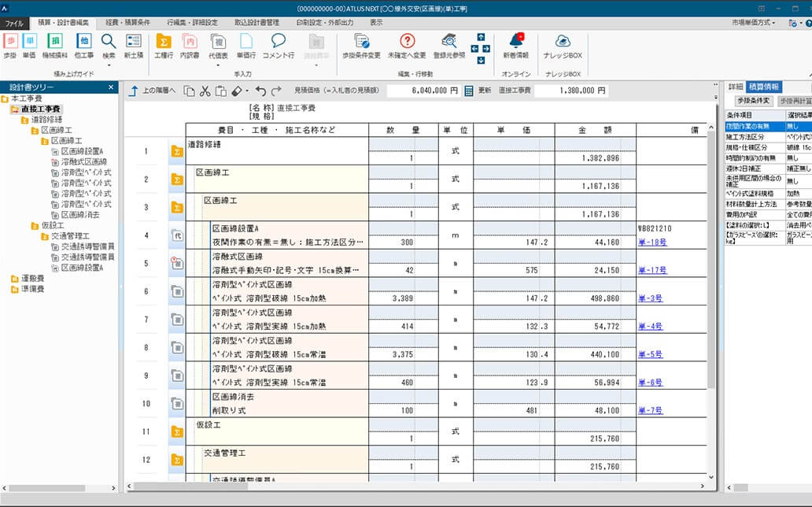Open the 市場単価方式 dropdown

tap(754, 23)
